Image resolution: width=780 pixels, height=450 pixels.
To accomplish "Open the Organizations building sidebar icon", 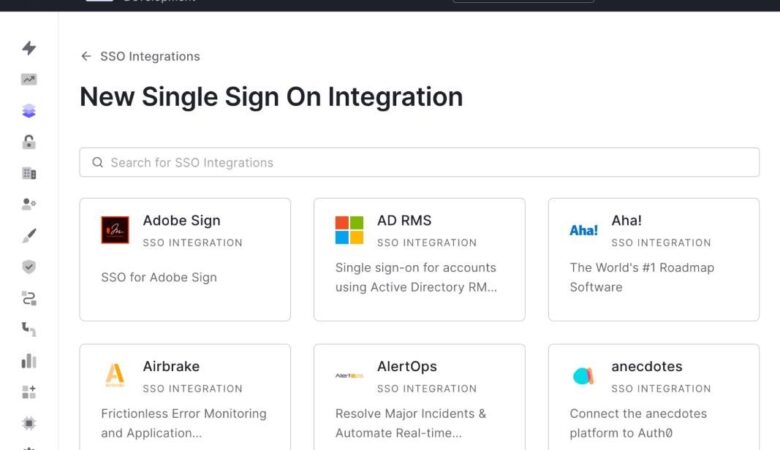I will coord(29,173).
